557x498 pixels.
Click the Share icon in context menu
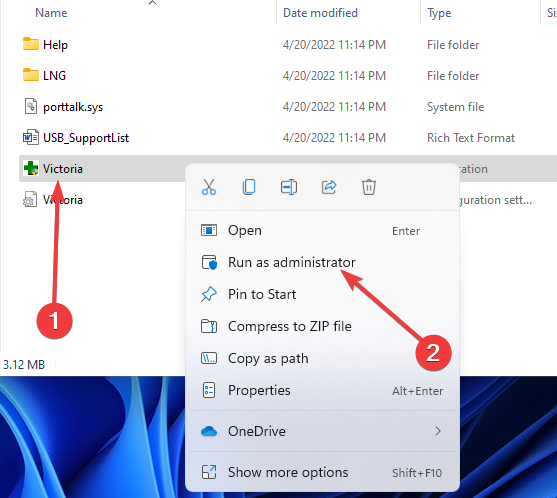point(329,187)
